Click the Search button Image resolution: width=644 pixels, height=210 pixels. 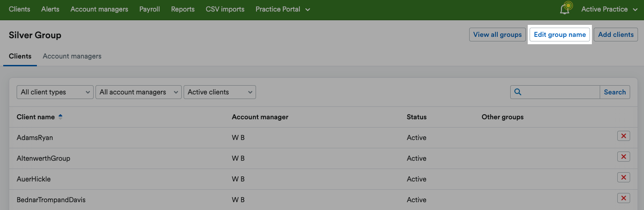click(x=615, y=92)
